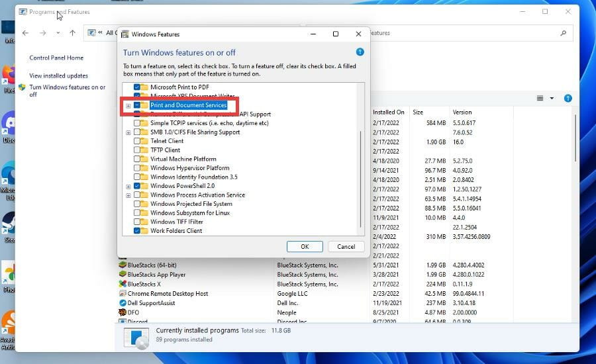Click the Forward arrow in Programs and Features
596x364 pixels.
[42, 33]
